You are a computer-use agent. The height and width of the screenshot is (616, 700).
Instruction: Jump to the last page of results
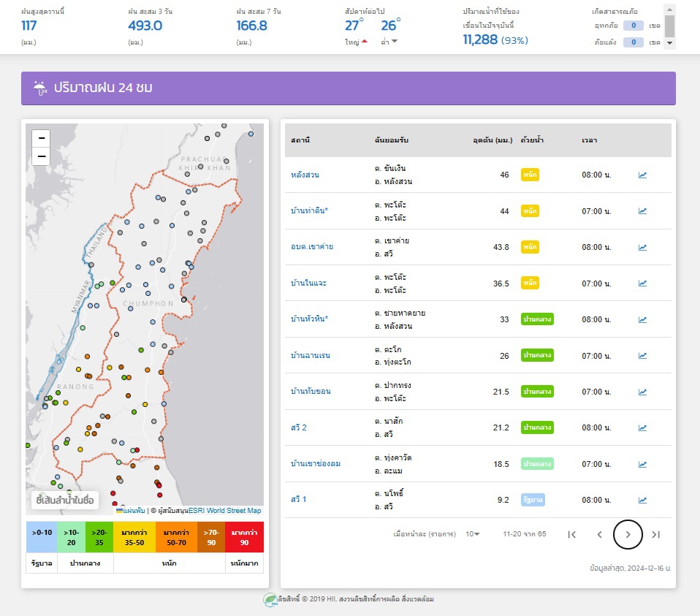[655, 534]
